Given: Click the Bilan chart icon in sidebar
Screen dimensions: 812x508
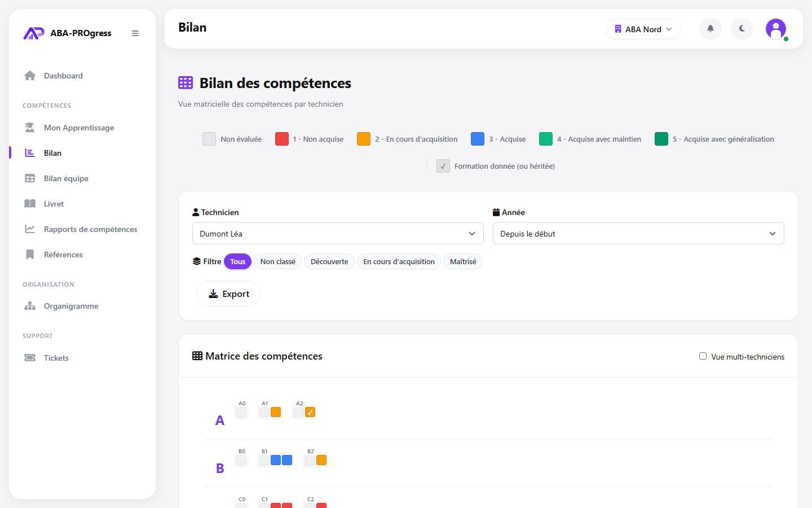Looking at the screenshot, I should pos(30,153).
